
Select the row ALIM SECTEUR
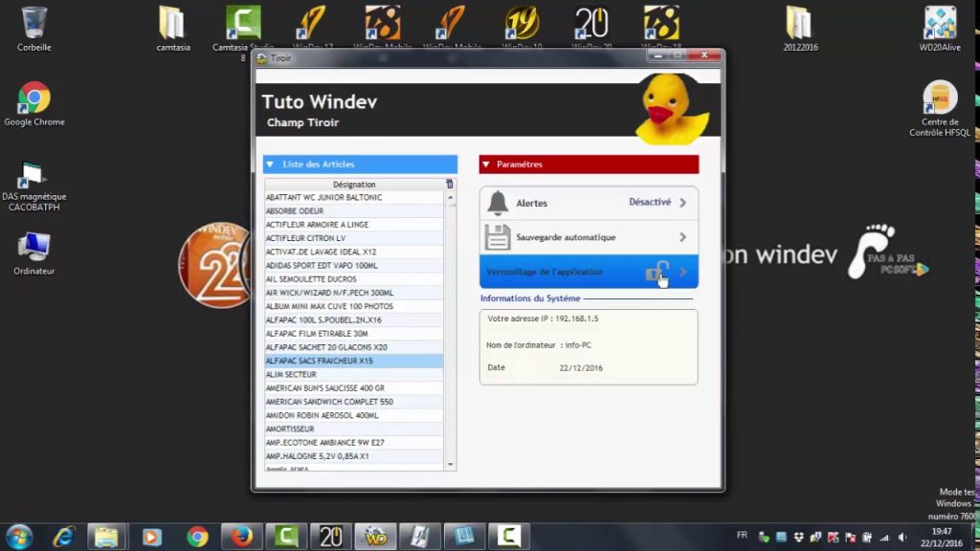coord(354,375)
